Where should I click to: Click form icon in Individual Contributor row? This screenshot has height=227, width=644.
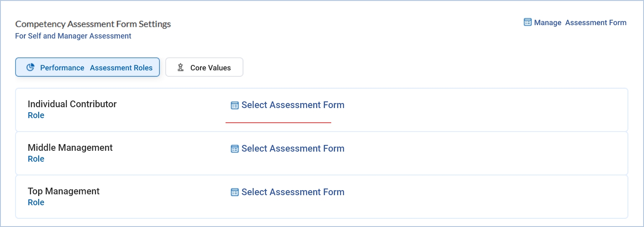235,106
